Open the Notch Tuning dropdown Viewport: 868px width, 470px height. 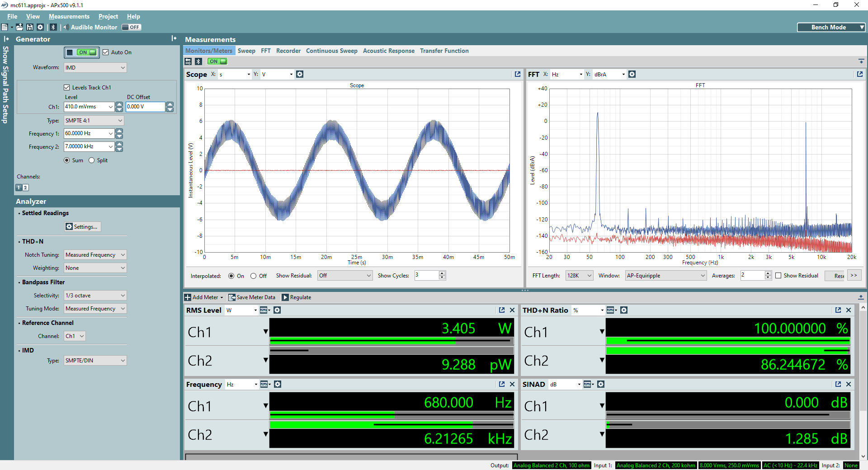pyautogui.click(x=95, y=255)
